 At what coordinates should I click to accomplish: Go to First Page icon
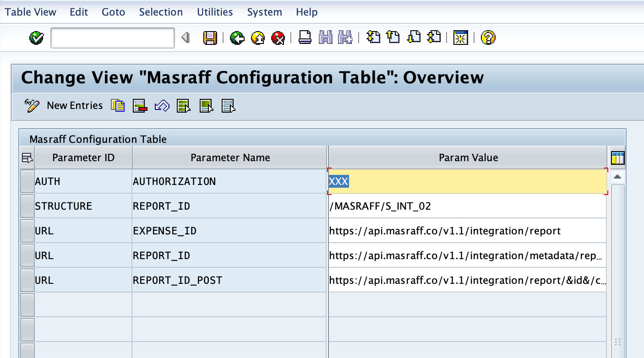(x=374, y=37)
